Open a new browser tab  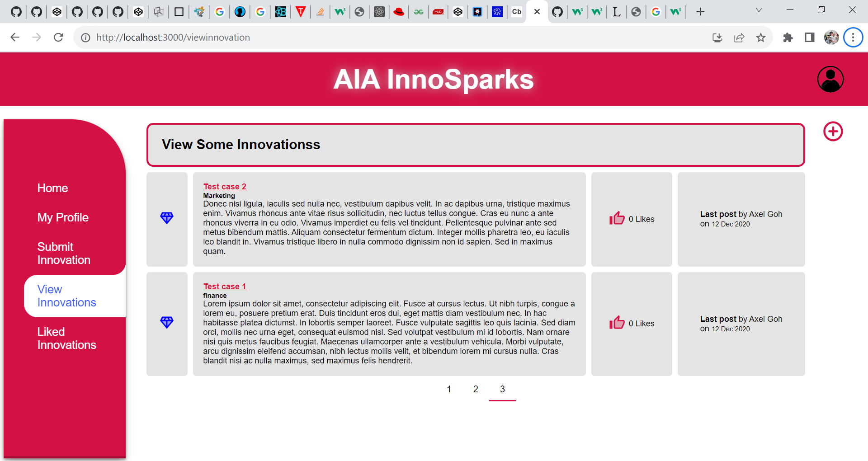[x=700, y=12]
